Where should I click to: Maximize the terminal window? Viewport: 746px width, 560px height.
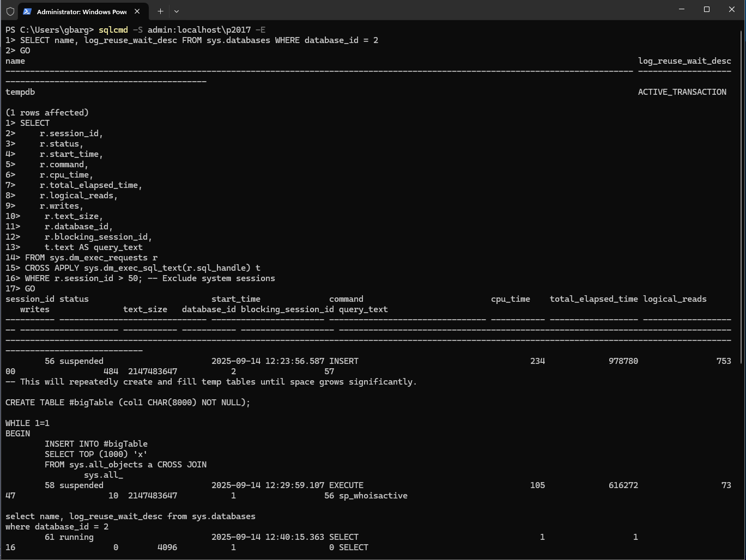point(707,10)
